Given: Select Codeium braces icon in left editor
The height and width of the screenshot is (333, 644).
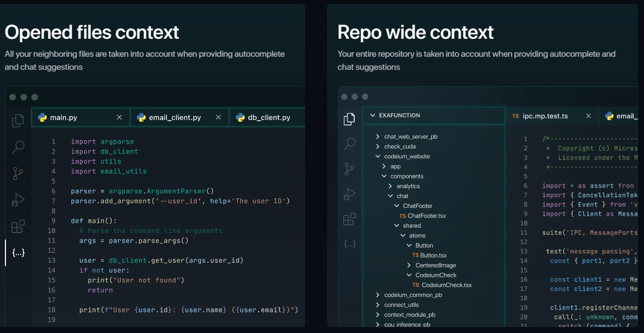Looking at the screenshot, I should click(18, 253).
